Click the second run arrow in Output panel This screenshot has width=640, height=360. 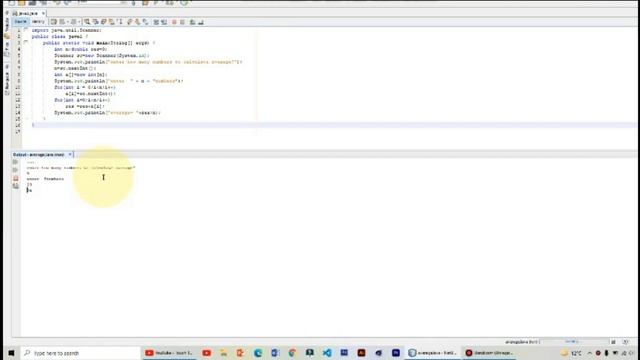click(16, 170)
